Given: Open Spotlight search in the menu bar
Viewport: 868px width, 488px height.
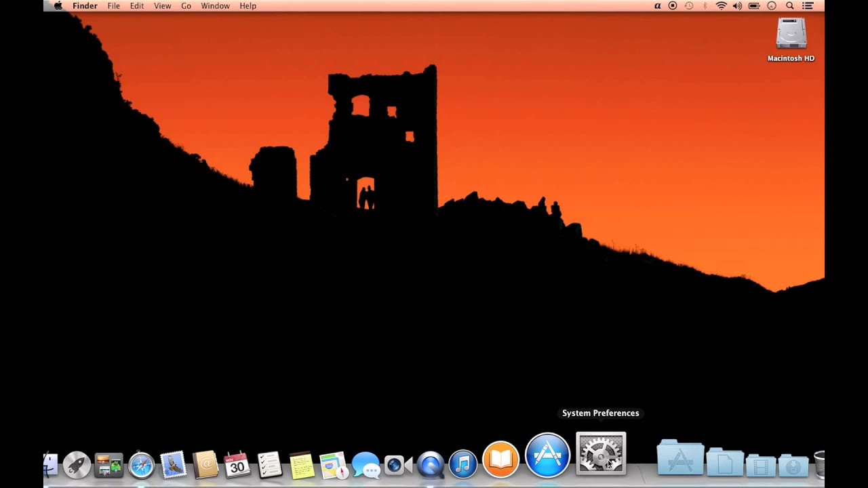Looking at the screenshot, I should point(789,5).
